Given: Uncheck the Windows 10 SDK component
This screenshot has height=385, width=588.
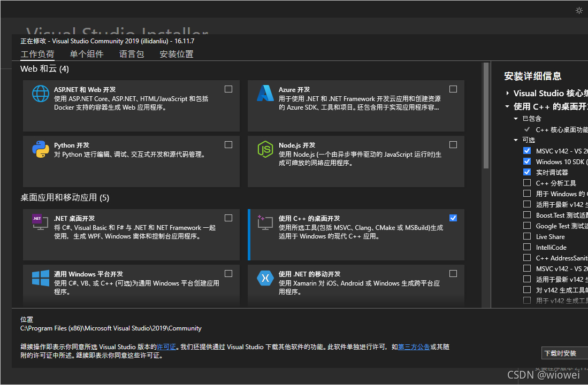Looking at the screenshot, I should 527,161.
